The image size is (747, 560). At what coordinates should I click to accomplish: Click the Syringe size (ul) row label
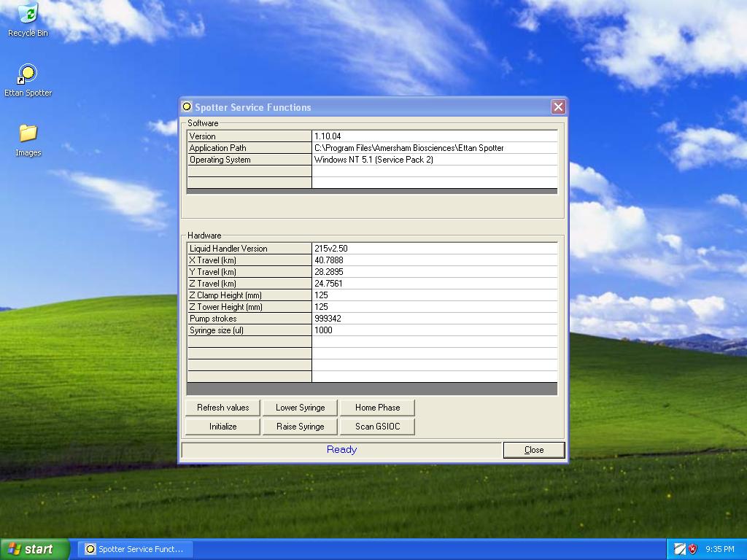pos(249,330)
